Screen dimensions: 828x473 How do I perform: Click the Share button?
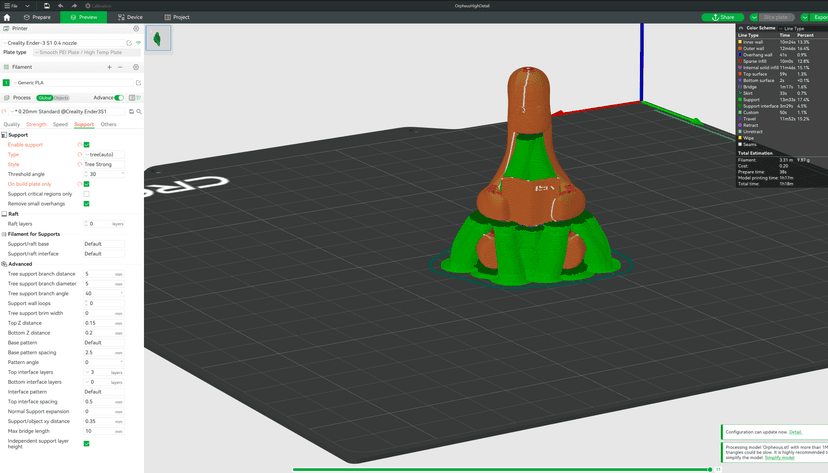[722, 17]
